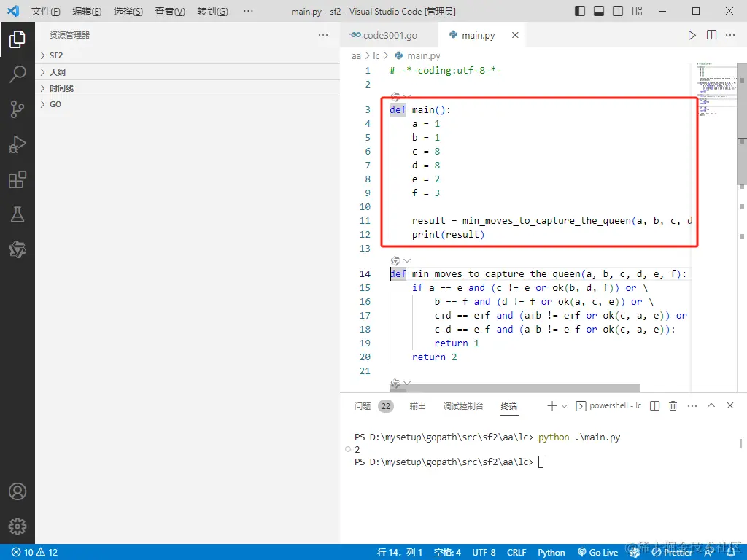Image resolution: width=747 pixels, height=560 pixels.
Task: Split the terminal panel
Action: pyautogui.click(x=654, y=405)
